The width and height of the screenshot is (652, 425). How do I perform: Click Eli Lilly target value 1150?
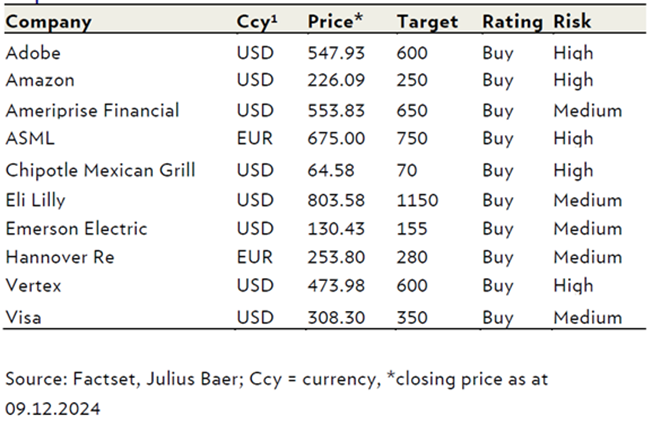point(417,199)
